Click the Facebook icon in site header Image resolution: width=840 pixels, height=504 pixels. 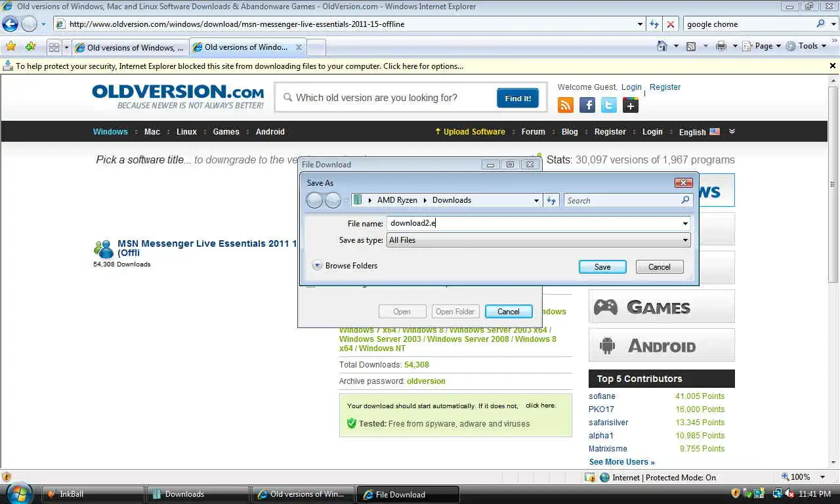tap(587, 105)
